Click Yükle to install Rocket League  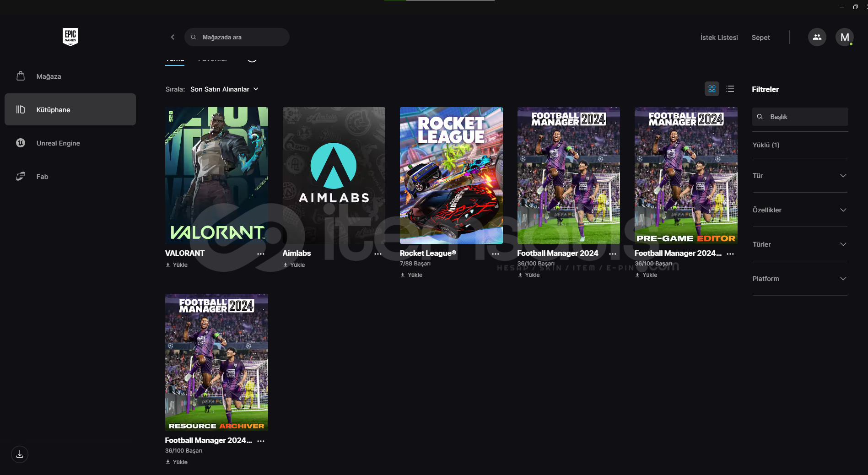(x=411, y=275)
